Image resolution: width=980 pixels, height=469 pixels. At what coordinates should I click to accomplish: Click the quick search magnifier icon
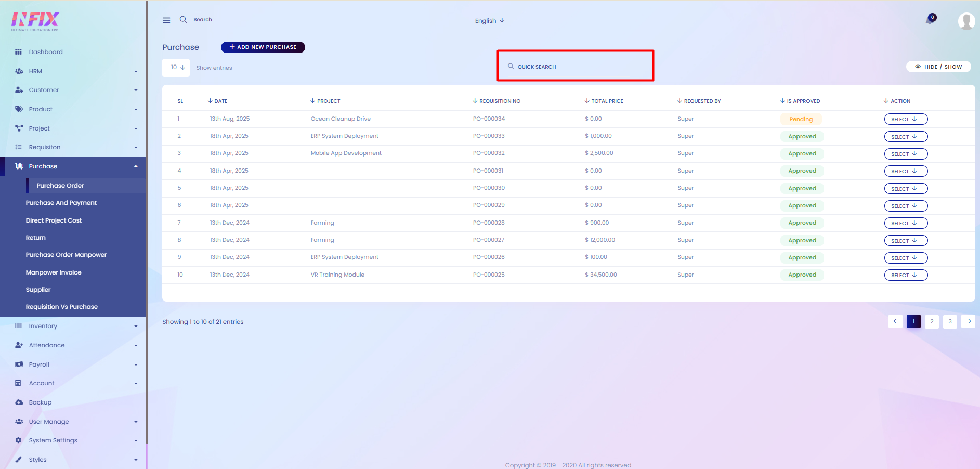(x=511, y=66)
